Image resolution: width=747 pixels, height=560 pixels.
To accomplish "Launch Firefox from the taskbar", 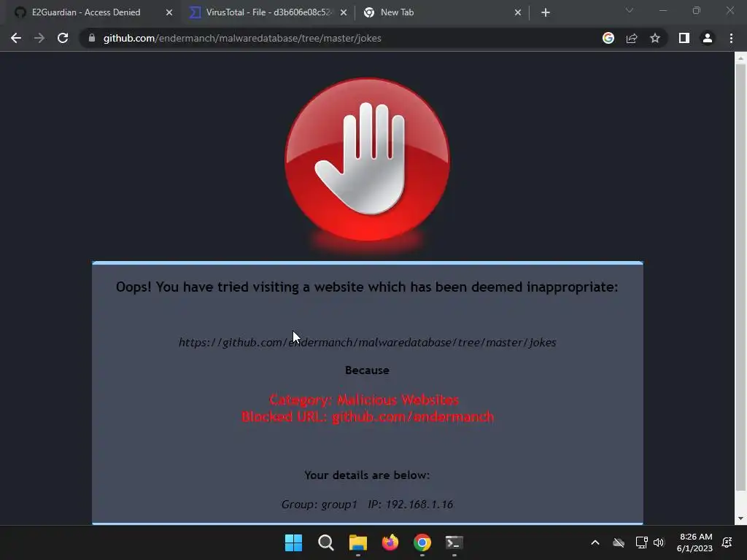I will tap(390, 542).
